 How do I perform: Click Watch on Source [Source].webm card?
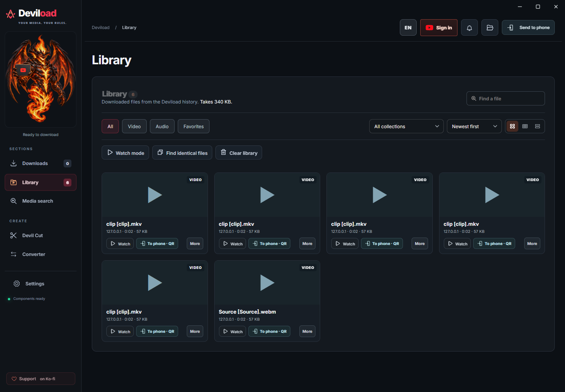point(232,331)
